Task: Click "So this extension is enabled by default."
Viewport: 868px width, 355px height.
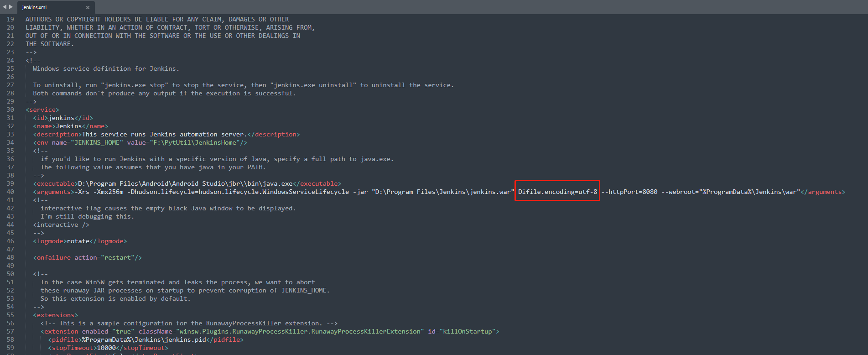Action: 115,298
